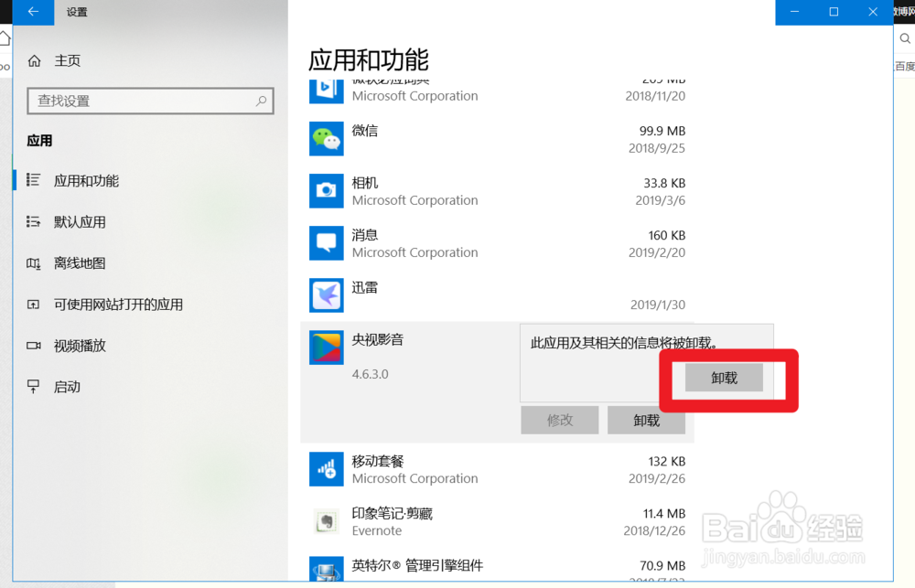Click 英特尔® 管理引擎组件 app name
915x588 pixels.
pyautogui.click(x=417, y=565)
